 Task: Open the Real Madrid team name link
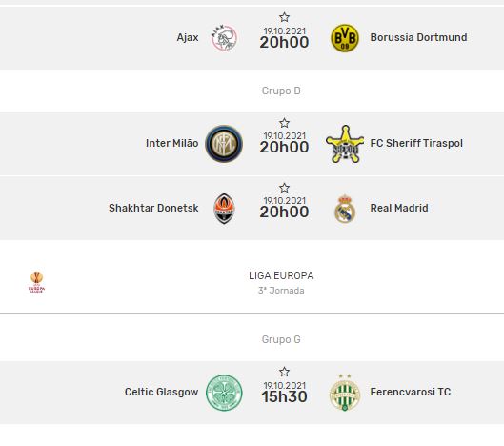click(399, 208)
